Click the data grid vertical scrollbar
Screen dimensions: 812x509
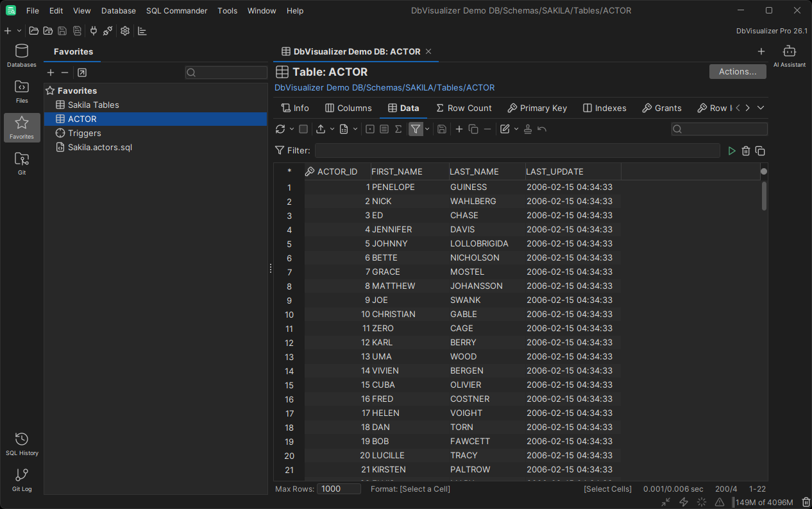pos(764,196)
